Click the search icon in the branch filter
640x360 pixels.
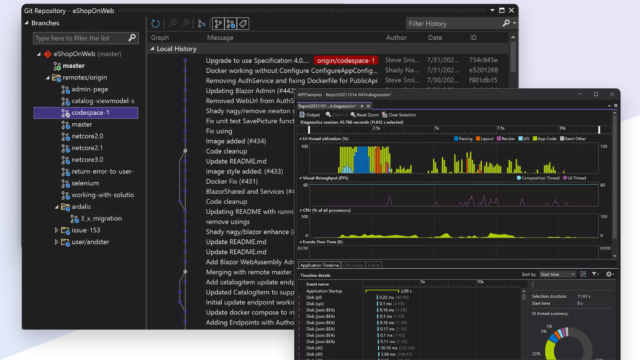pos(132,38)
